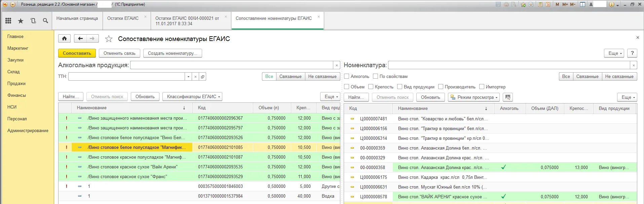Enable the Алкоголь checkbox

point(347,76)
